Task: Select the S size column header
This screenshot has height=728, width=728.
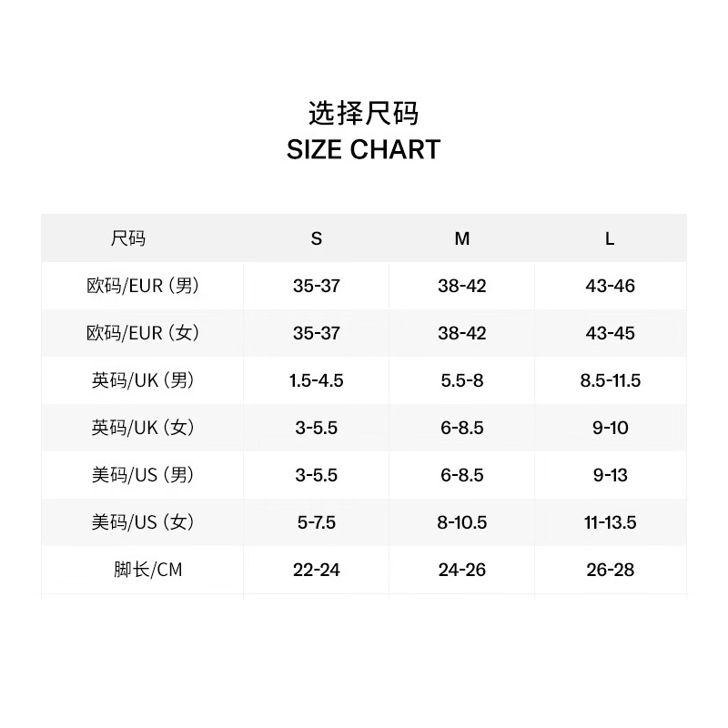Action: tap(316, 238)
